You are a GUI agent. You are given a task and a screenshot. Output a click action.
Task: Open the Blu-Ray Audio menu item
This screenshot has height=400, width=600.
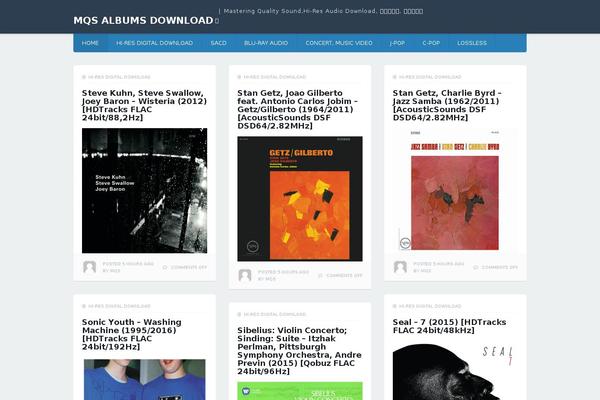click(x=266, y=43)
